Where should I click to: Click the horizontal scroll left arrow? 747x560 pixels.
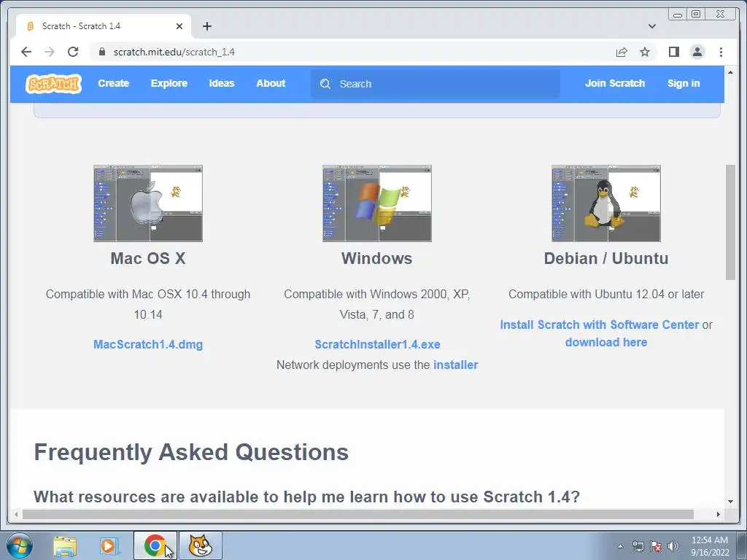16,514
